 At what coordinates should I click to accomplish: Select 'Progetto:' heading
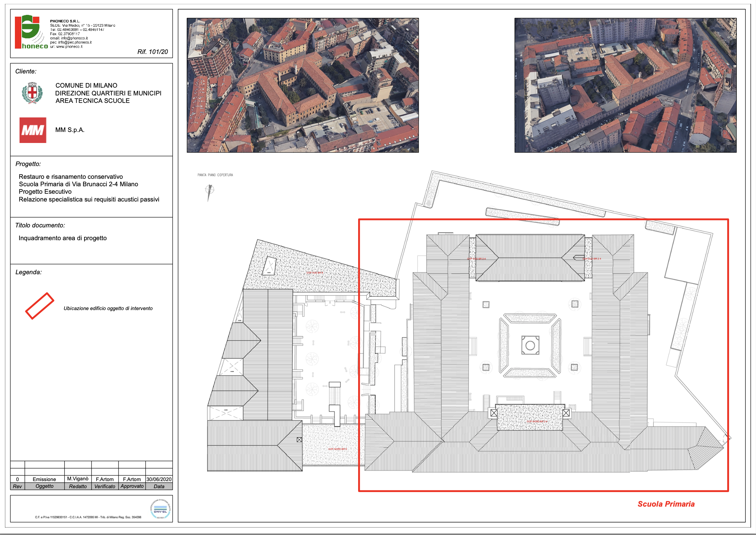[x=28, y=164]
